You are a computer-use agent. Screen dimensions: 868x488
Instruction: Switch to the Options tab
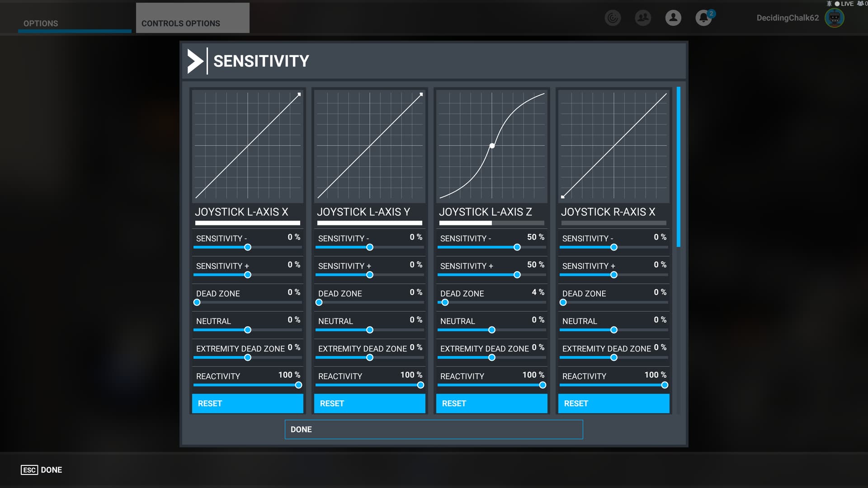pos(41,23)
